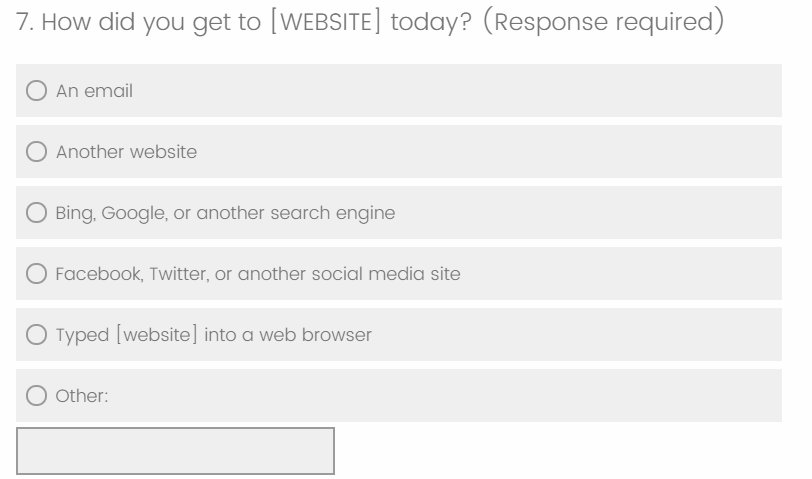
Task: Click the '(Response required)' note in heading
Action: [602, 22]
